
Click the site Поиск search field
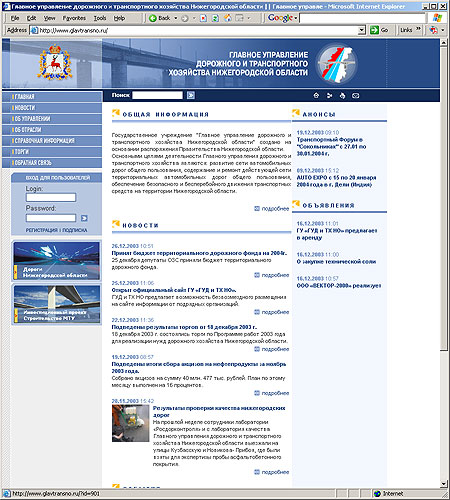coord(157,95)
